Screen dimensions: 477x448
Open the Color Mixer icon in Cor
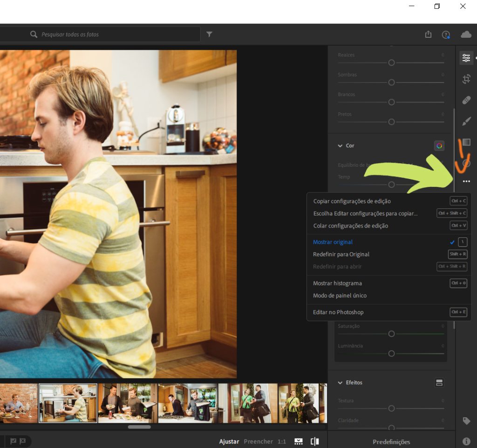pyautogui.click(x=438, y=146)
